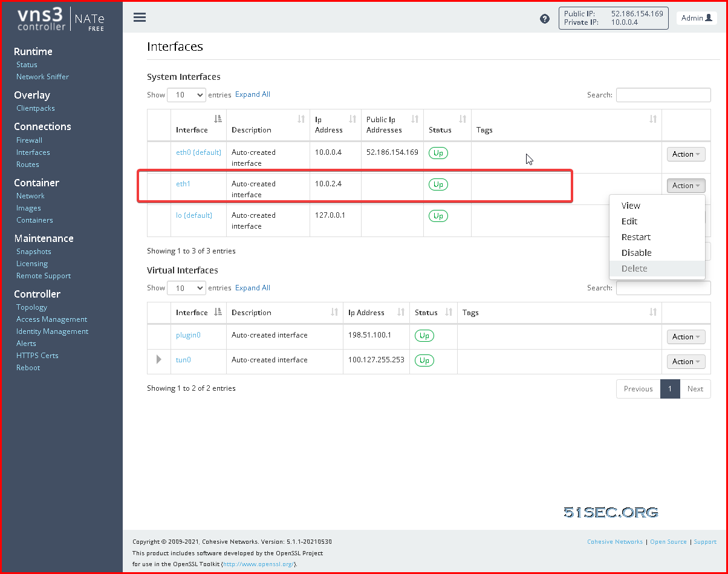Sort Virtual Interfaces by Description column
The height and width of the screenshot is (574, 728).
285,313
